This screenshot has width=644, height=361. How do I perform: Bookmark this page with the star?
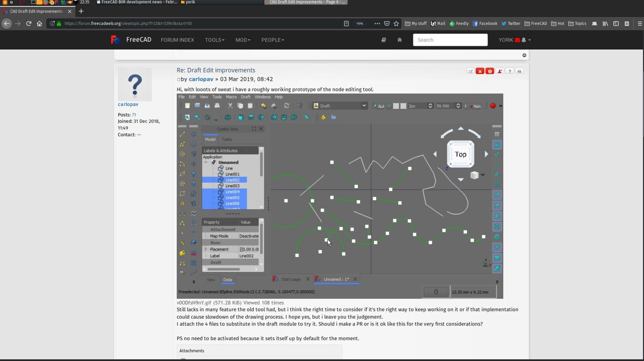click(396, 23)
